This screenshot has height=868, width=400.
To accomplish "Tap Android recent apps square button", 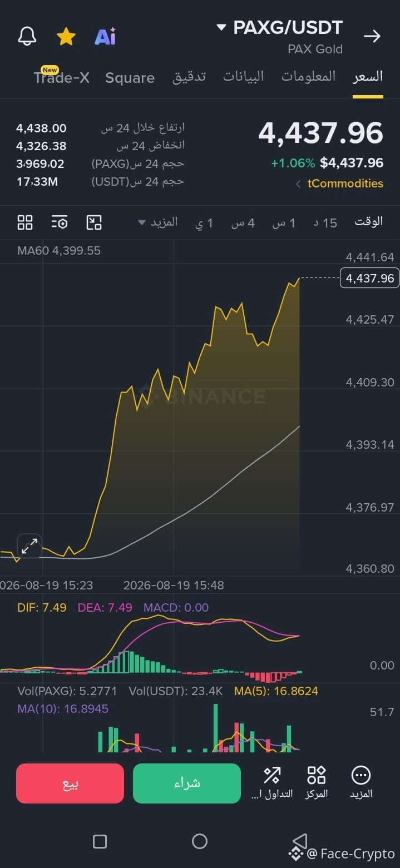I will click(x=100, y=841).
